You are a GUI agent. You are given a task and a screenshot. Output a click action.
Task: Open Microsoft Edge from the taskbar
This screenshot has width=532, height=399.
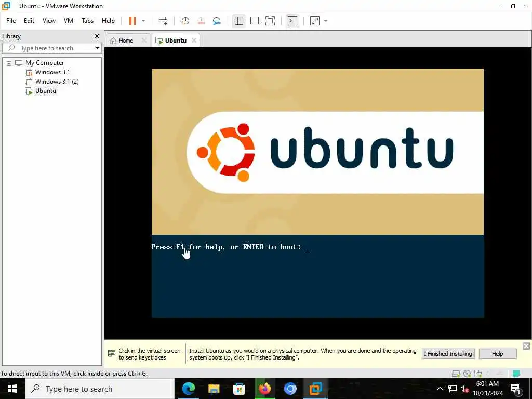click(188, 389)
